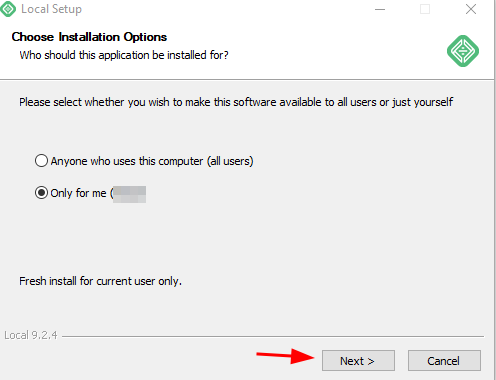Click the Local logo in the title bar

point(8,9)
